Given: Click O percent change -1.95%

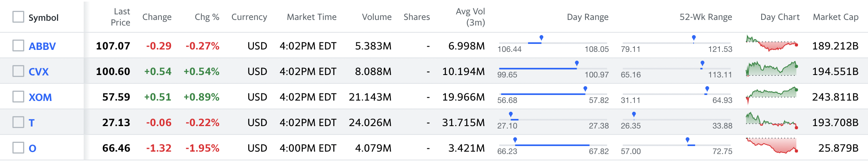Looking at the screenshot, I should [202, 148].
